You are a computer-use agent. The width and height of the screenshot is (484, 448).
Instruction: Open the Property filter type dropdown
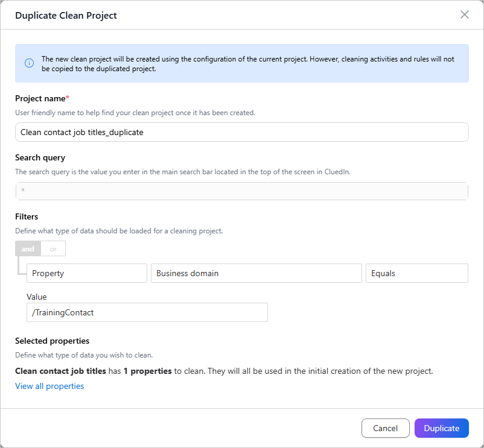[87, 273]
